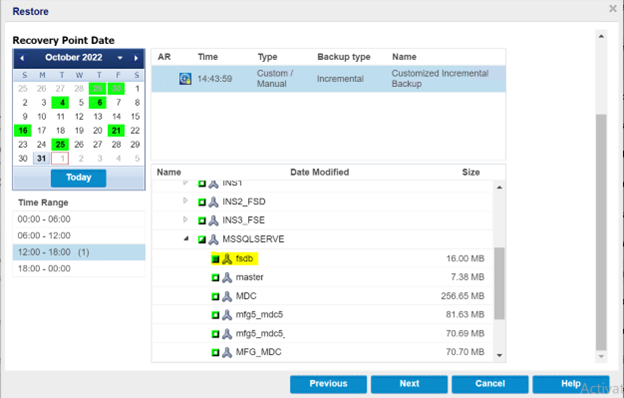624x398 pixels.
Task: Toggle the INS2_FSD instance checkbox
Action: [202, 202]
